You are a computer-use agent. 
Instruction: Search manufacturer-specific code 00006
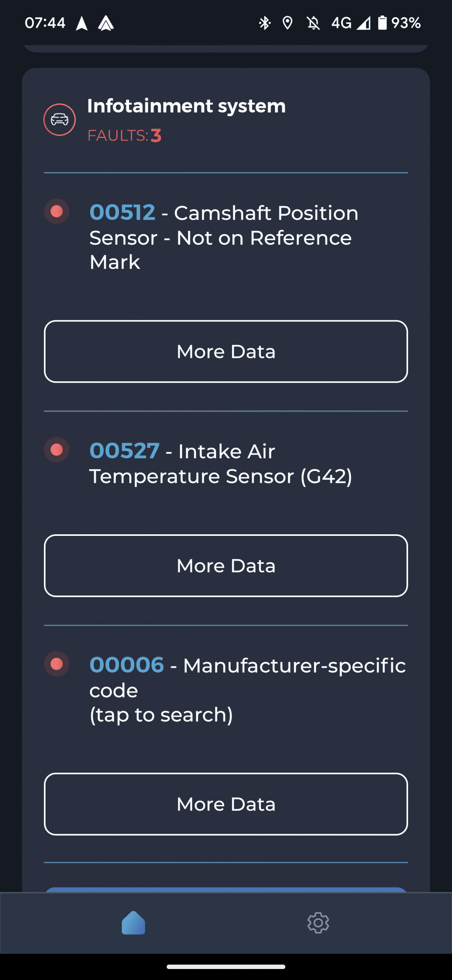pyautogui.click(x=161, y=714)
